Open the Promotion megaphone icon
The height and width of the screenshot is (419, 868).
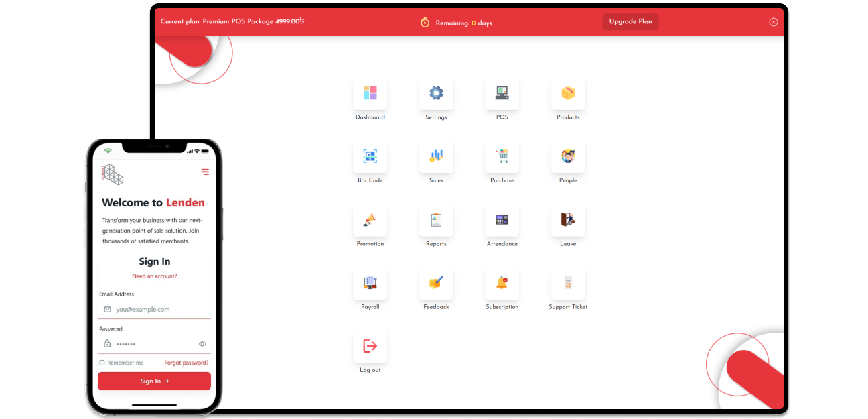click(370, 220)
